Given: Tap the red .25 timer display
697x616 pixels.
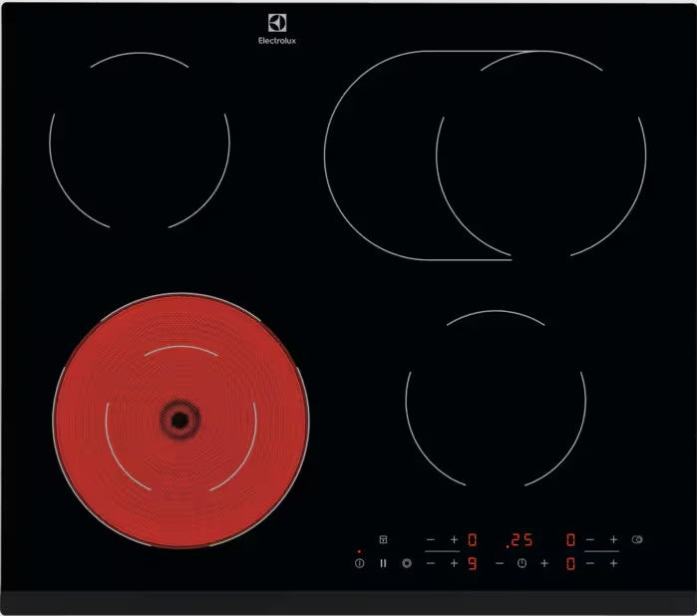Looking at the screenshot, I should pos(520,540).
